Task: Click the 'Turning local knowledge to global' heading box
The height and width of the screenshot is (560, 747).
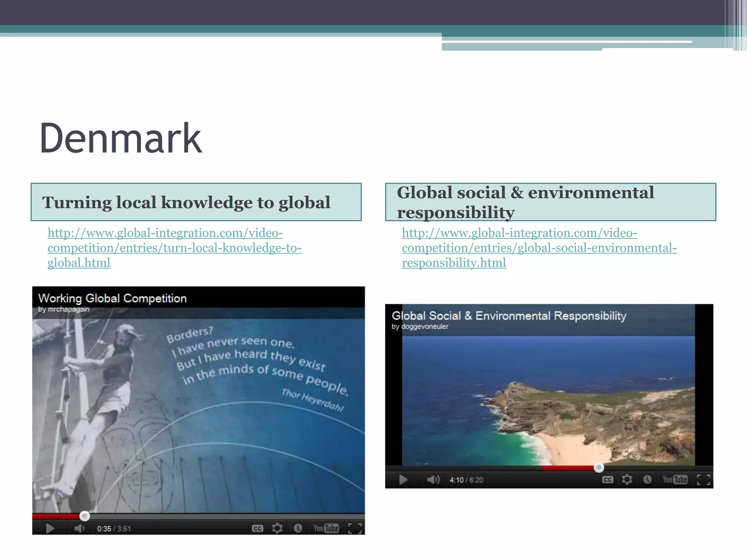Action: click(196, 202)
